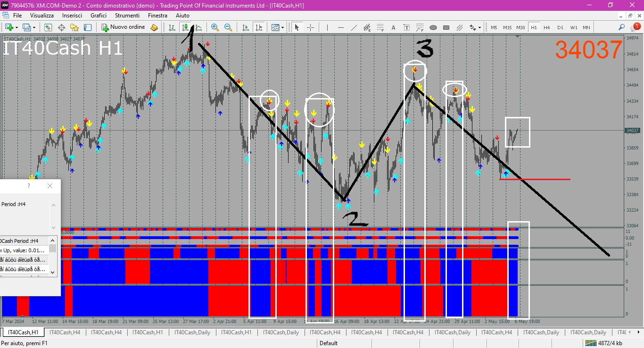This screenshot has height=348, width=644.
Task: Open the Inserisci menu
Action: click(x=72, y=16)
